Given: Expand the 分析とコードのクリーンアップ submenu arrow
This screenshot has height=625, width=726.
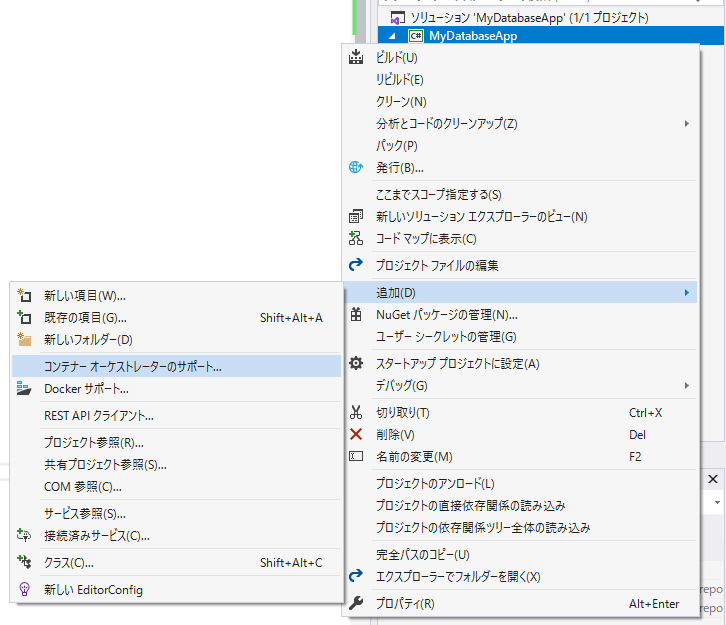Looking at the screenshot, I should pyautogui.click(x=687, y=123).
